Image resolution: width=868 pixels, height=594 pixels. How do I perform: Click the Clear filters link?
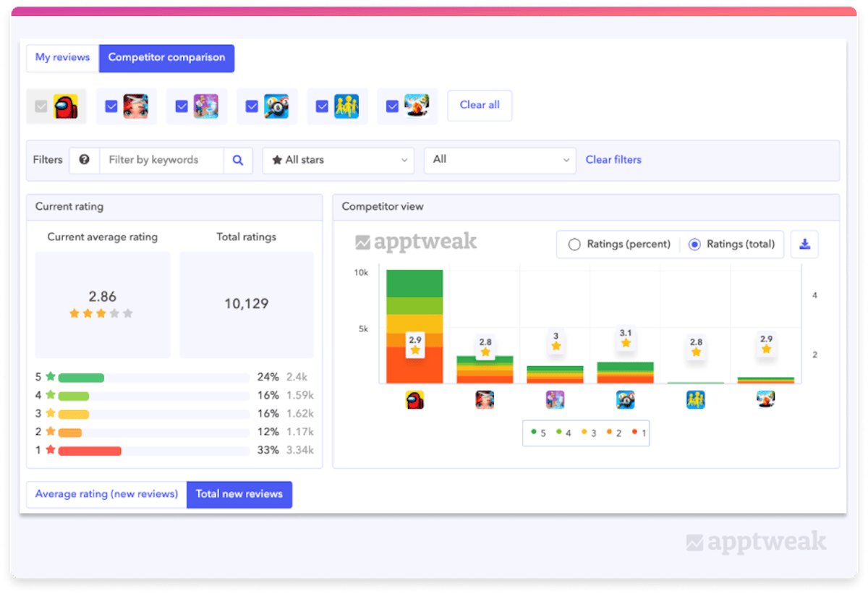(613, 160)
